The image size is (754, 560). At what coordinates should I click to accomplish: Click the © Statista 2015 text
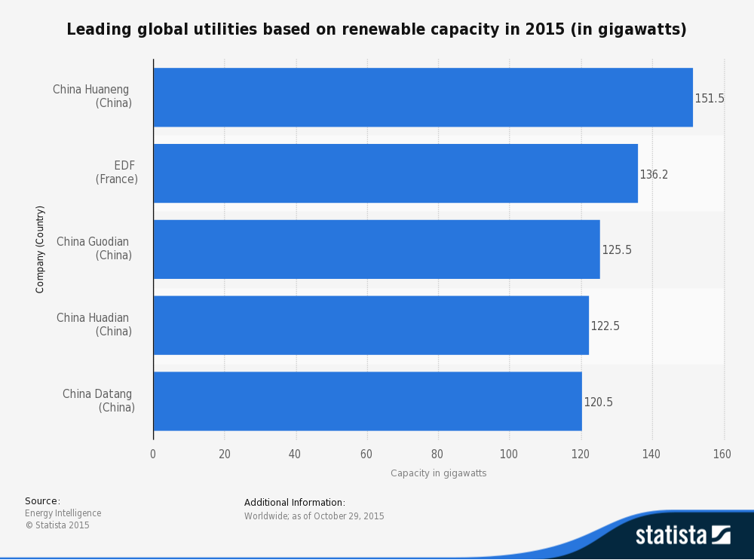[57, 525]
